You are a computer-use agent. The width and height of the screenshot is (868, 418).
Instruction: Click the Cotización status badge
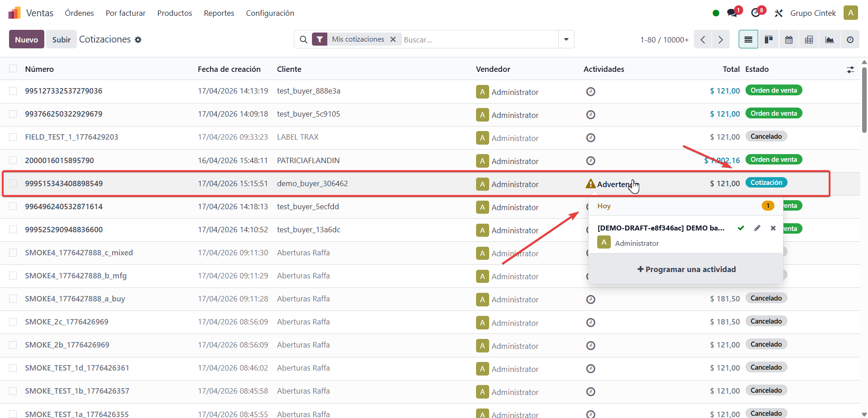point(766,183)
